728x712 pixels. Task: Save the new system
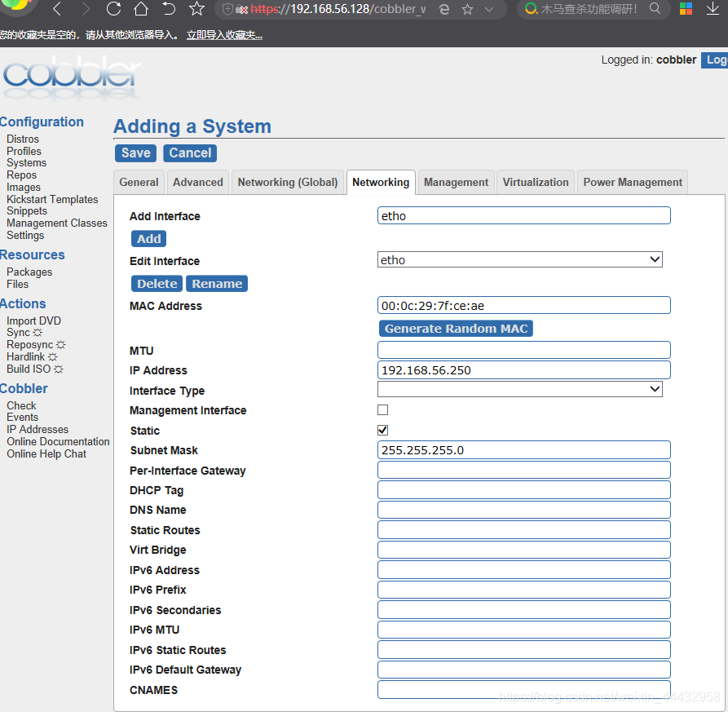[x=135, y=153]
